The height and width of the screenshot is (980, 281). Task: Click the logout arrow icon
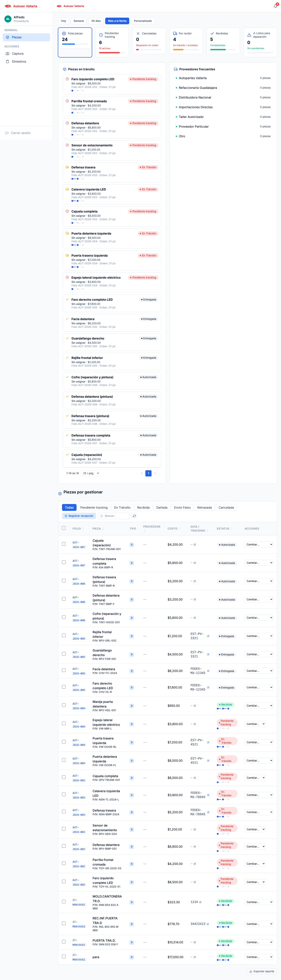7,133
